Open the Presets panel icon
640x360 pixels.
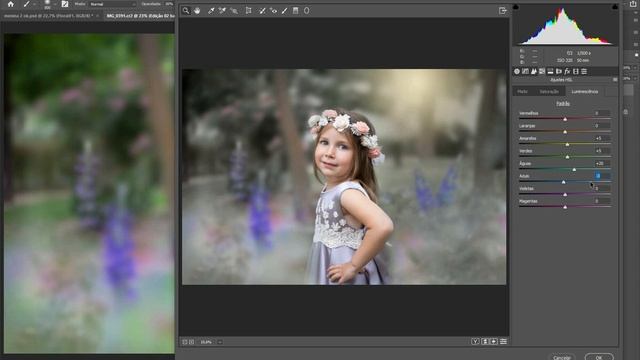(584, 71)
